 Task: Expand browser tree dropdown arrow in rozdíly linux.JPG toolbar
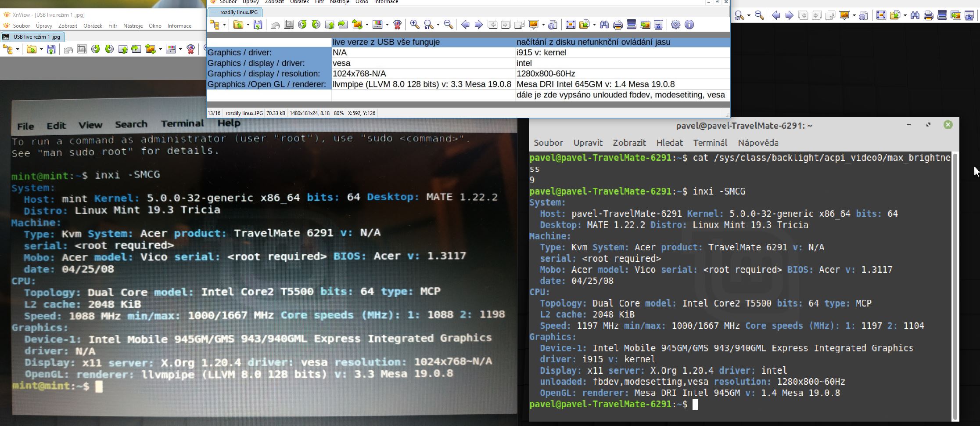click(224, 25)
